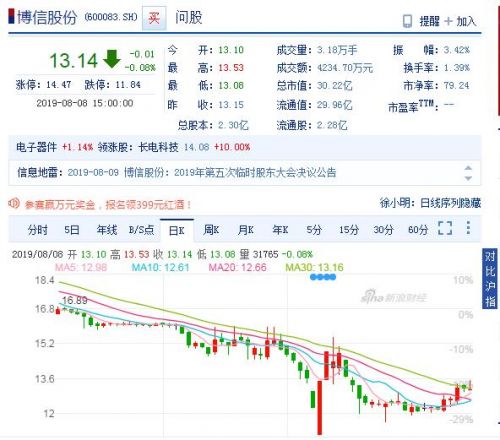Screen dimensions: 500x440
Task: Open the 参赛赢万元奖金 promotion link
Action: [108, 205]
